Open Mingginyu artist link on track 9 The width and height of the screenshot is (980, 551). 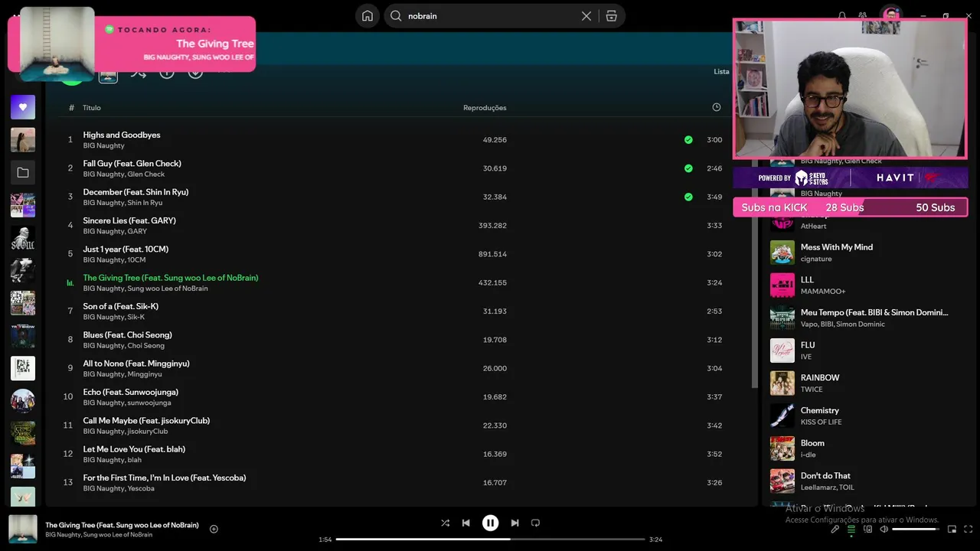[x=145, y=374]
